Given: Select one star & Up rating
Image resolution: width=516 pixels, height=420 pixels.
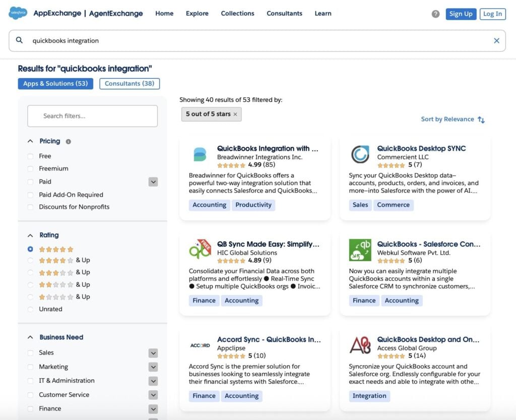Looking at the screenshot, I should coord(30,297).
